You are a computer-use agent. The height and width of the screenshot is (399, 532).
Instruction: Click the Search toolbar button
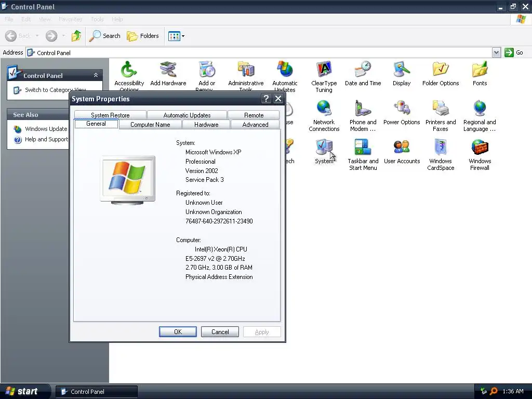click(105, 36)
